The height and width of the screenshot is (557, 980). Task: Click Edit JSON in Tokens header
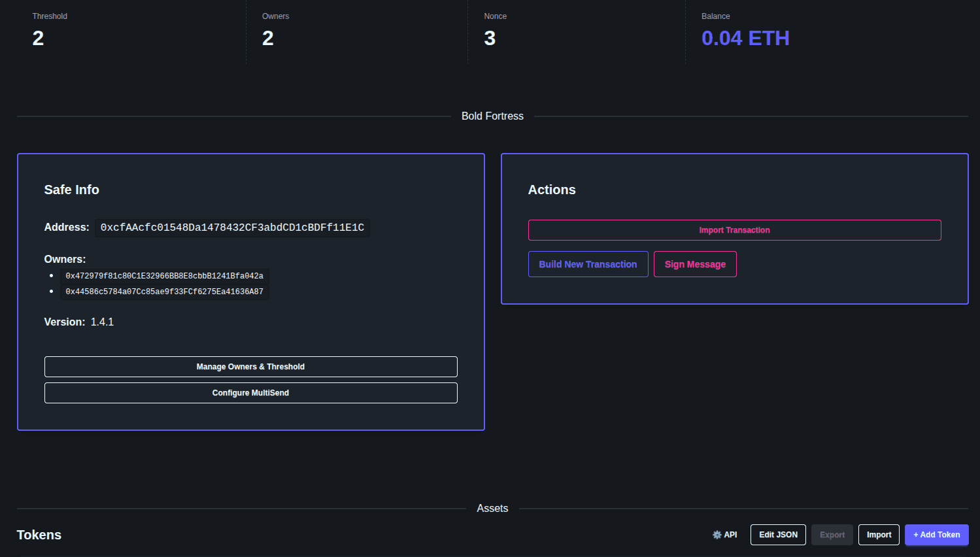(x=777, y=535)
